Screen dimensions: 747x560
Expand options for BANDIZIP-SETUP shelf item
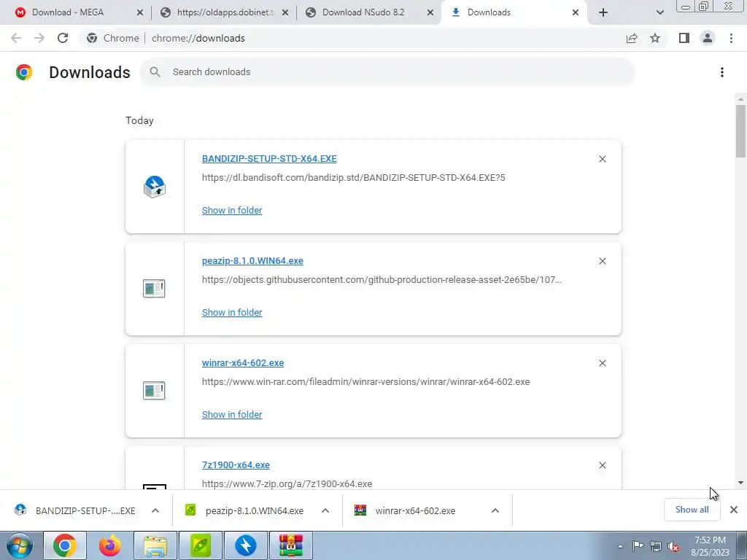pos(155,510)
